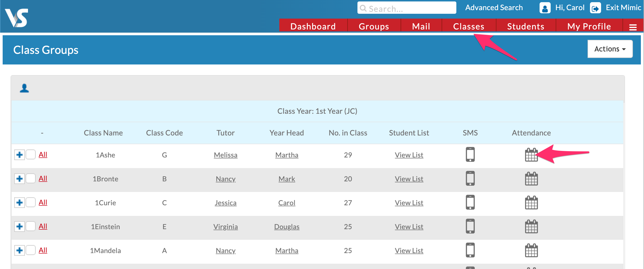Expand the 1Einstein row with plus button

coord(20,227)
